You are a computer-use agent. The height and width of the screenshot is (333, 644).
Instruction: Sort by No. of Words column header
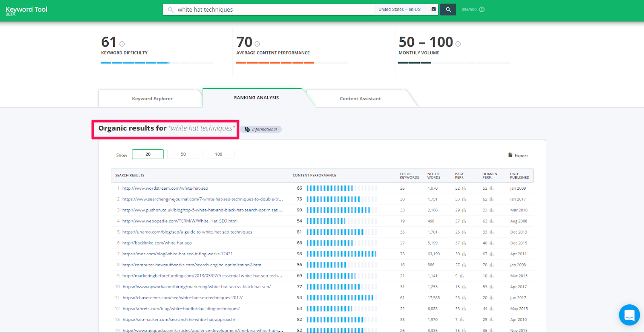(x=433, y=176)
